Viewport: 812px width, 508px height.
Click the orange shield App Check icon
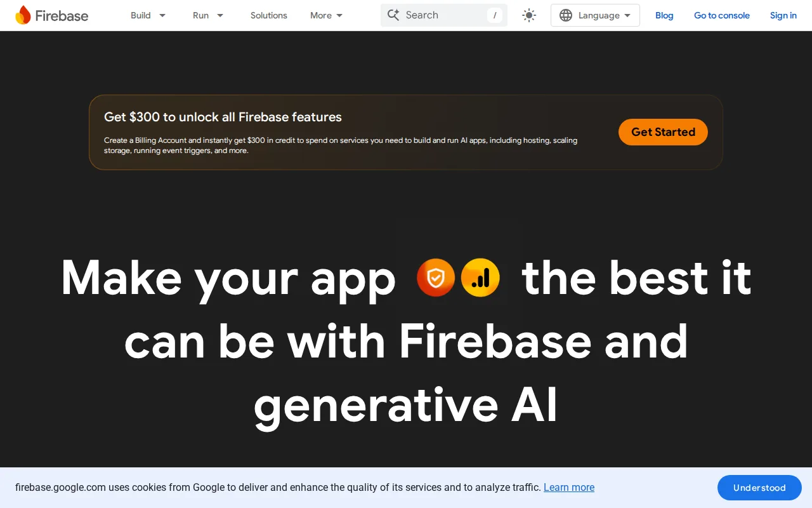point(436,277)
